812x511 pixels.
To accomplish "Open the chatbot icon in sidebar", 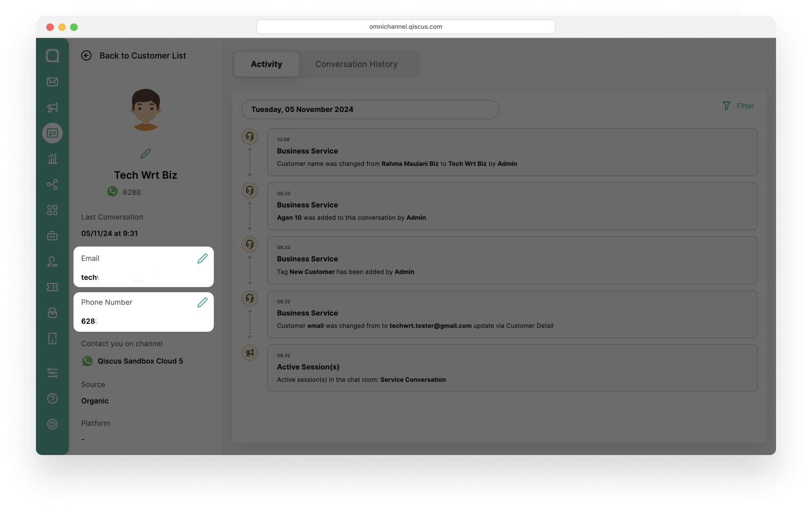I will tap(52, 236).
